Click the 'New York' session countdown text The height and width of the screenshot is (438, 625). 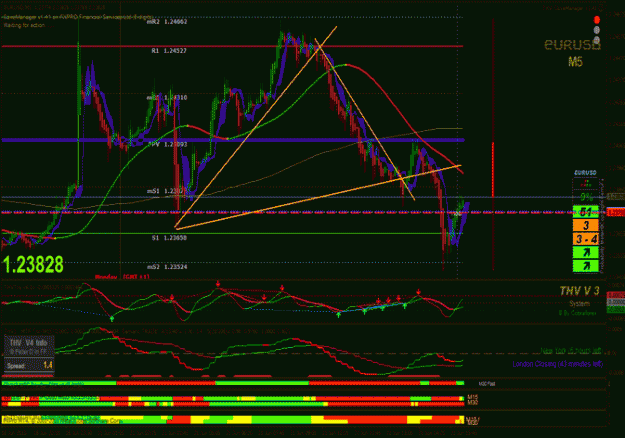pyautogui.click(x=571, y=351)
